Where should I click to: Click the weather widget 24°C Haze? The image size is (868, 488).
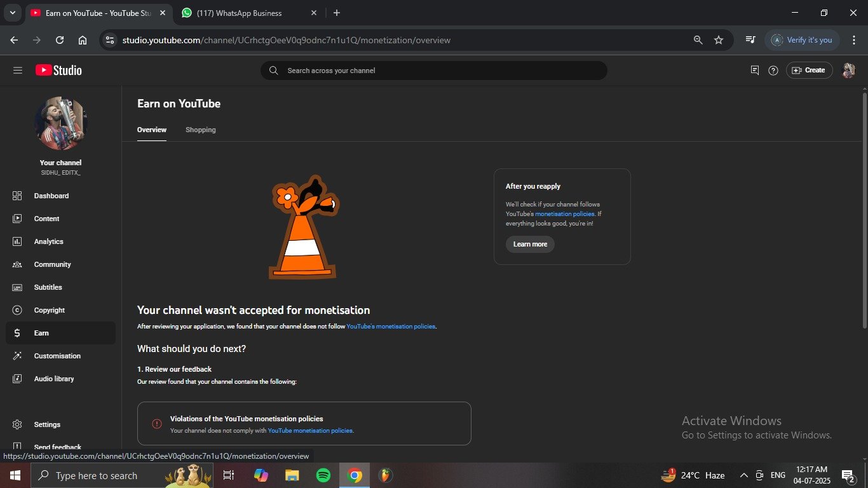click(x=693, y=475)
